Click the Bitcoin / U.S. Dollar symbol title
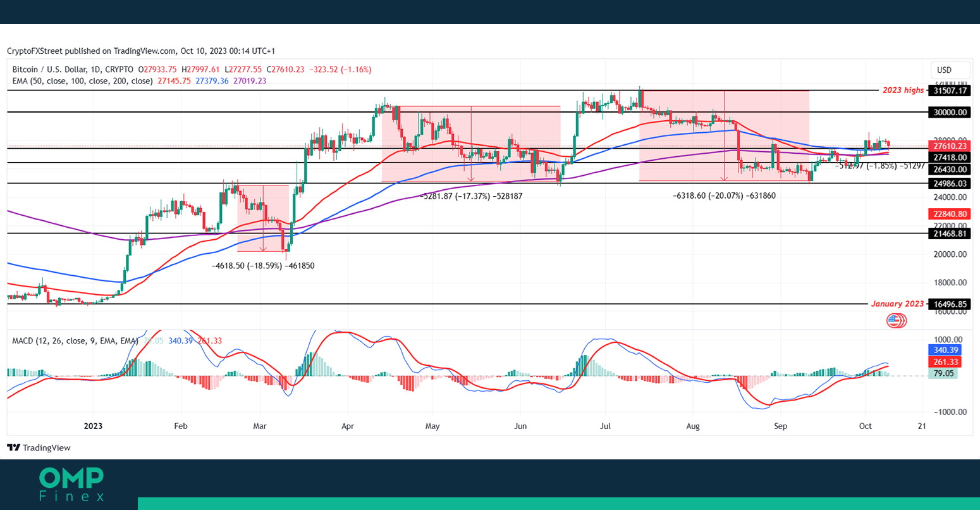Viewport: 980px width, 510px height. click(73, 70)
